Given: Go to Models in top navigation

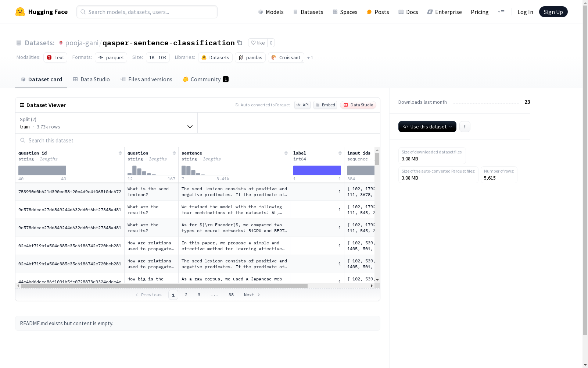Looking at the screenshot, I should [271, 12].
